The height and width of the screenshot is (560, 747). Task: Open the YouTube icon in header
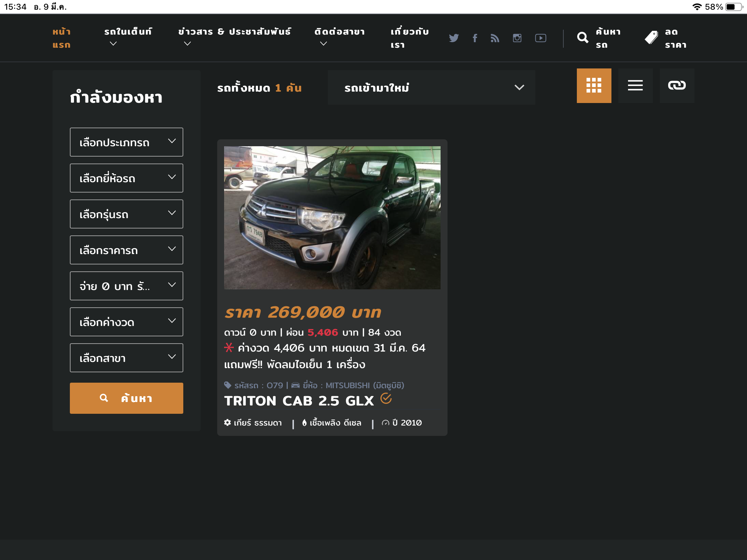coord(541,38)
